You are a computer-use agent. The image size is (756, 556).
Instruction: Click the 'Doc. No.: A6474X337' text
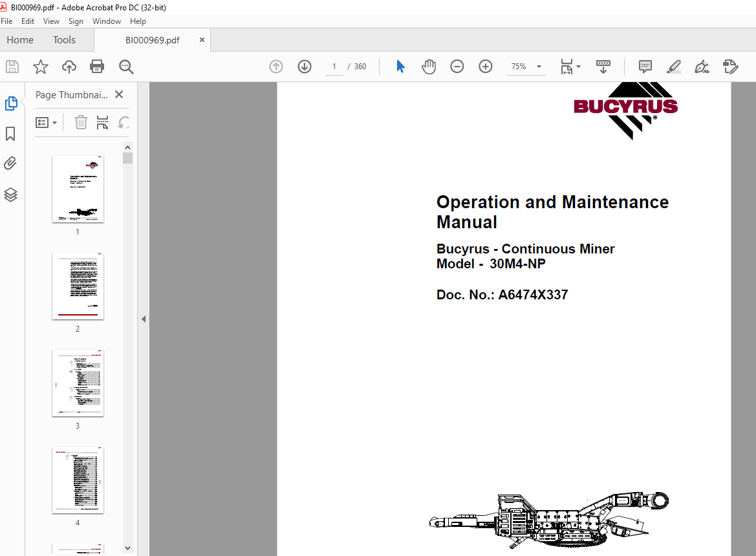[502, 295]
